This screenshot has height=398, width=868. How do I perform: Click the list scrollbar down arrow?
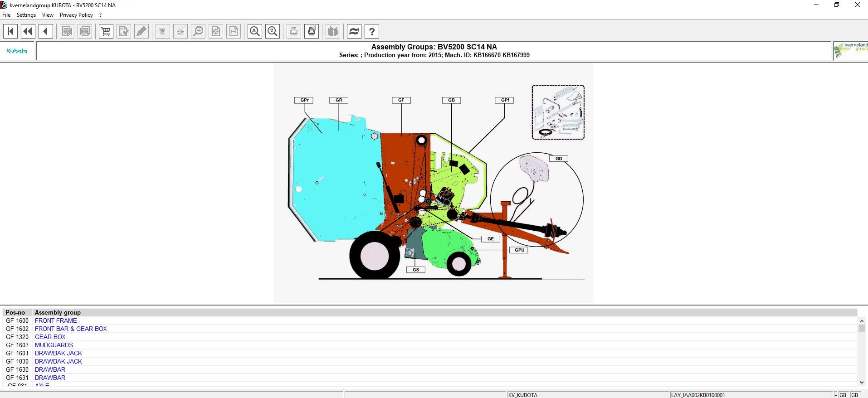point(862,383)
